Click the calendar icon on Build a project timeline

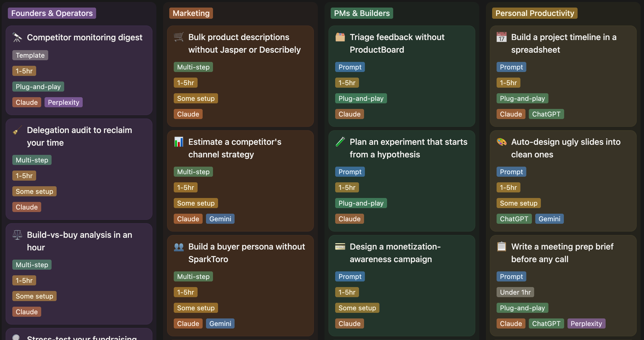tap(502, 37)
